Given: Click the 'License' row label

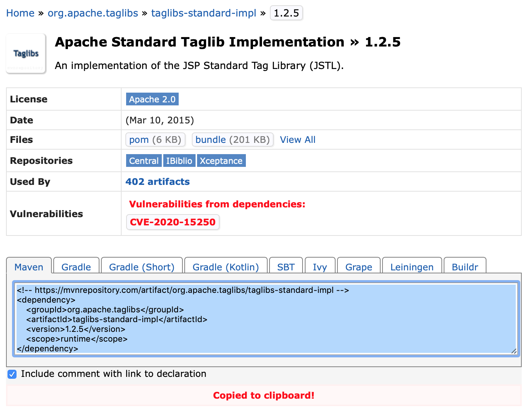Looking at the screenshot, I should pyautogui.click(x=29, y=99).
